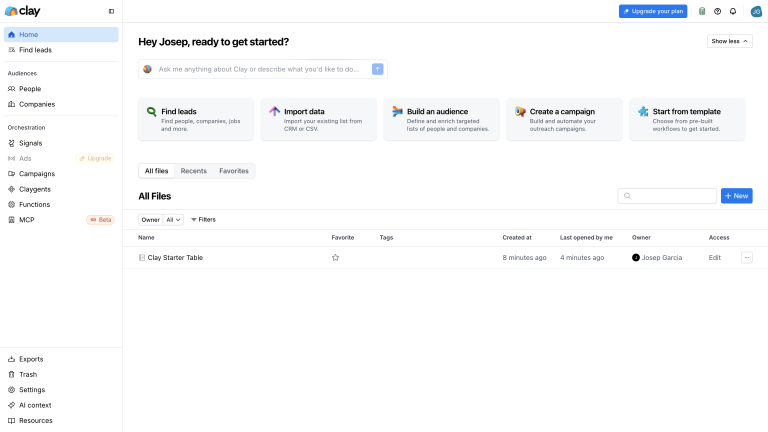This screenshot has width=768, height=432.
Task: Go to People audiences
Action: coord(61,89)
